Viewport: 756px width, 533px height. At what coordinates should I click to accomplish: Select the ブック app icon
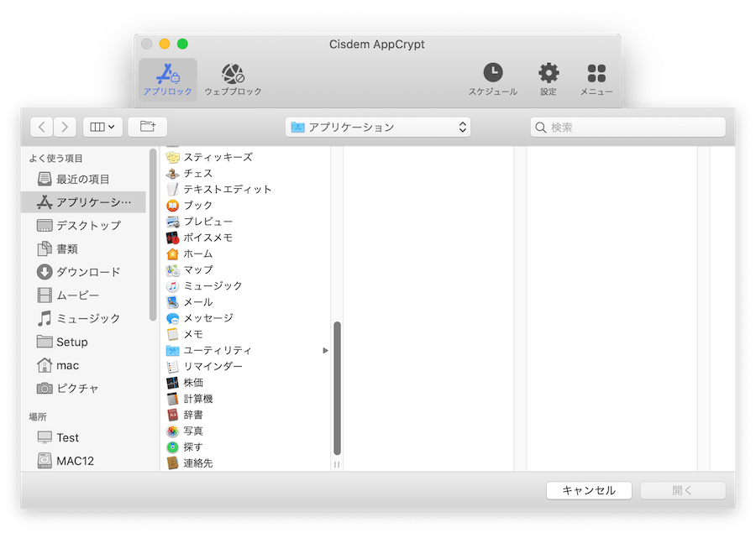(172, 206)
